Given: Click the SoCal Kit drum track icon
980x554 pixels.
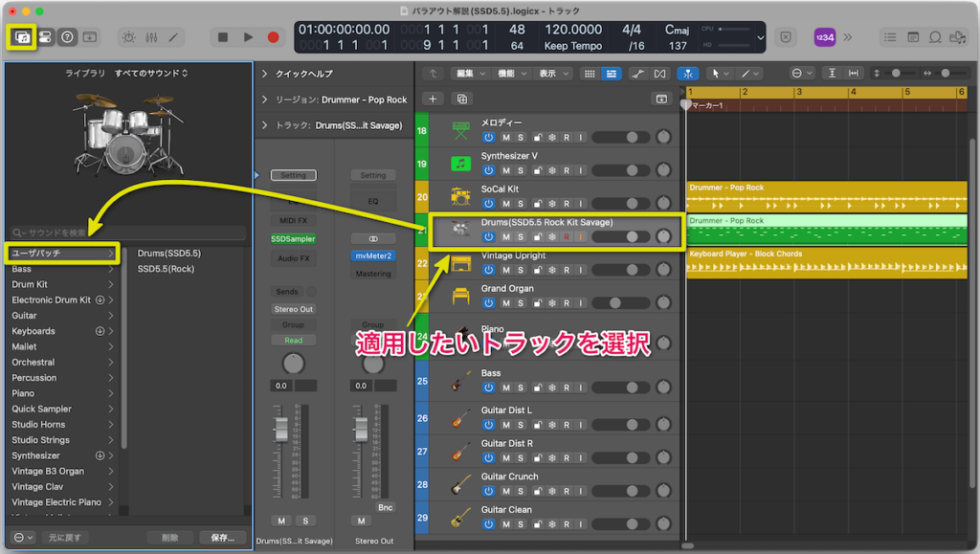Looking at the screenshot, I should [461, 197].
